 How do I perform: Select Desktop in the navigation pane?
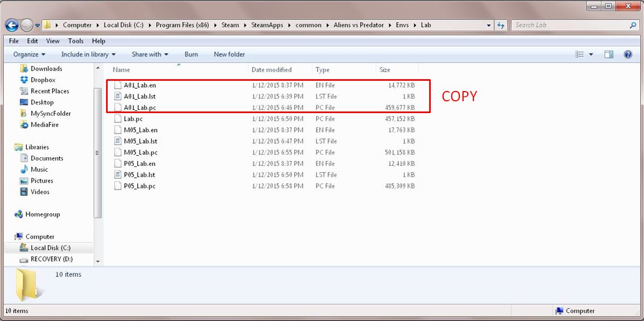coord(42,102)
